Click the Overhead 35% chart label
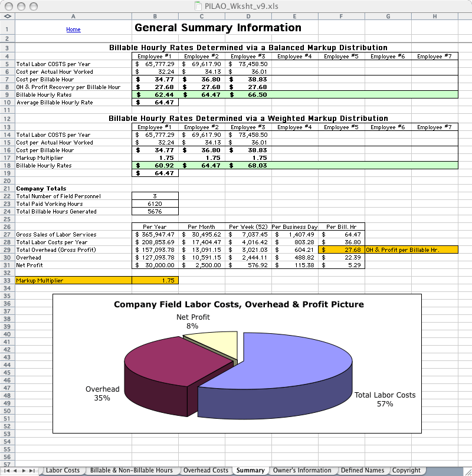 coord(102,393)
